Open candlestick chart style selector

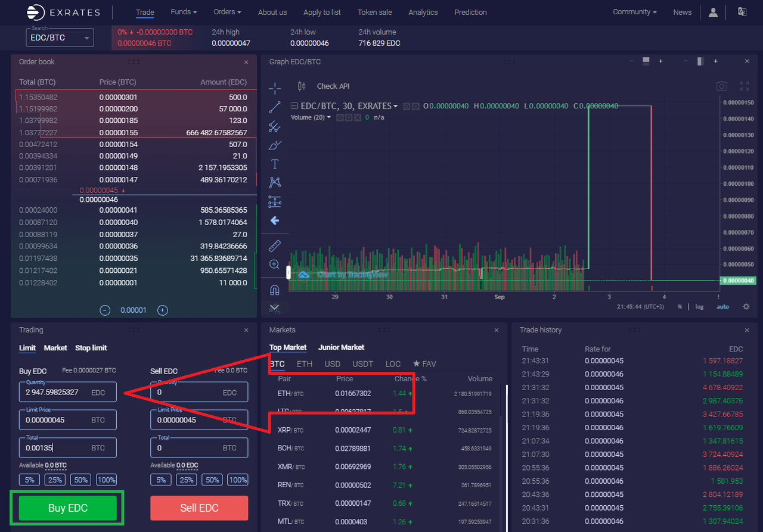[x=301, y=86]
